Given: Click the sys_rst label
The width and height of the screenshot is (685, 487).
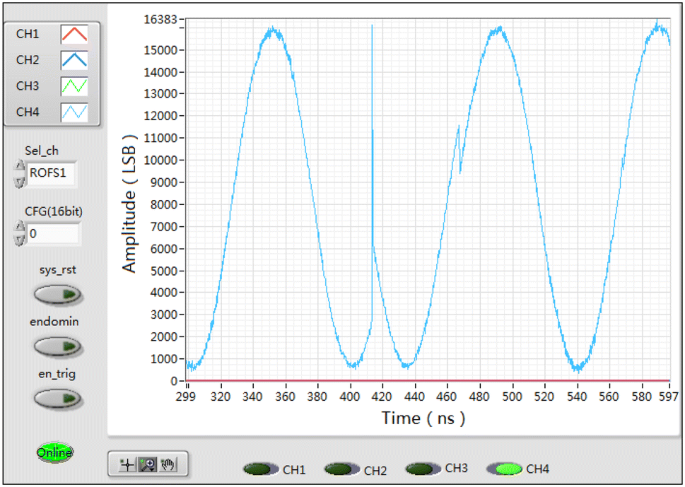Looking at the screenshot, I should click(58, 270).
